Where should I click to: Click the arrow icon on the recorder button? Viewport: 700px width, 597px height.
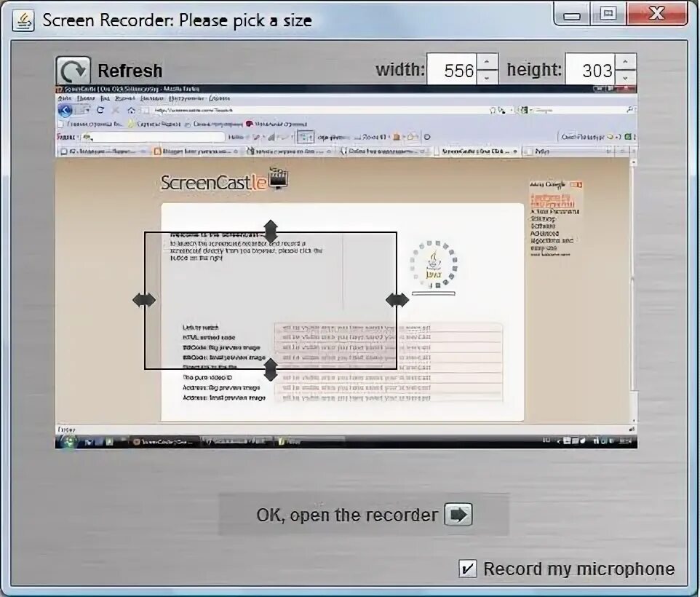[458, 515]
